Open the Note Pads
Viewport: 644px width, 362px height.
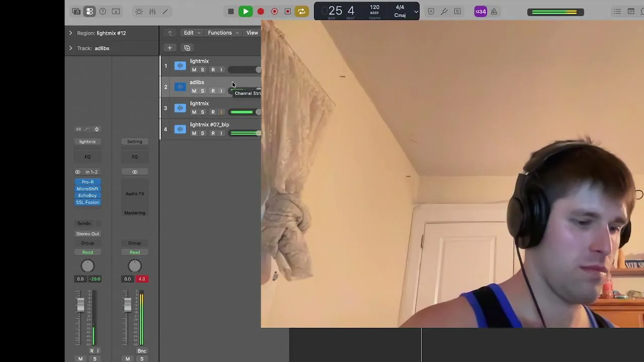[x=631, y=12]
